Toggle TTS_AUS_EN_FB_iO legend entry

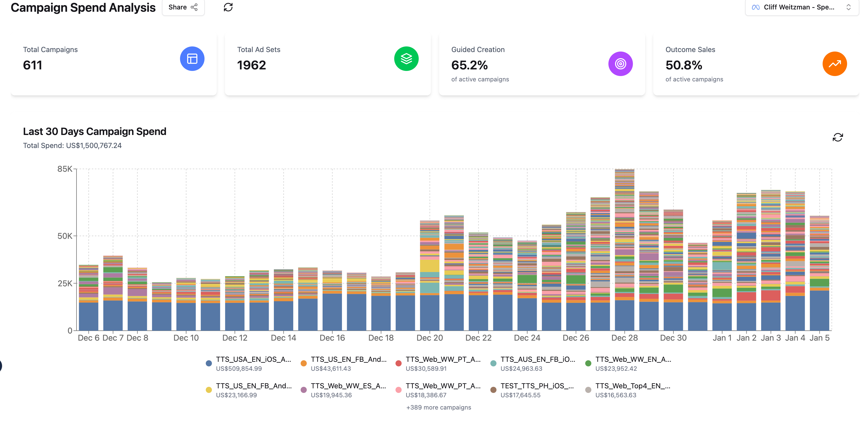[x=538, y=359]
